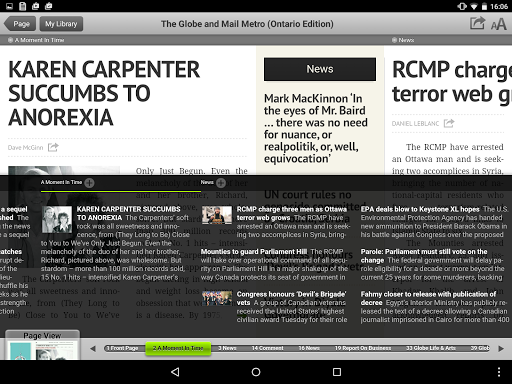
Task: Select the 2 A Moment In Time tab
Action: (x=178, y=348)
